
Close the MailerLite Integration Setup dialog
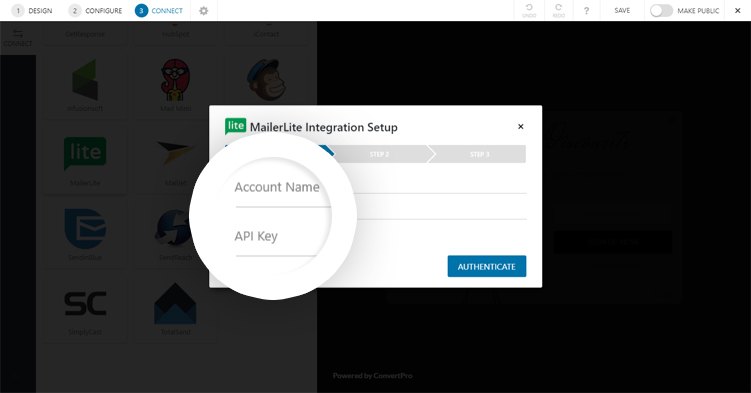pos(521,126)
